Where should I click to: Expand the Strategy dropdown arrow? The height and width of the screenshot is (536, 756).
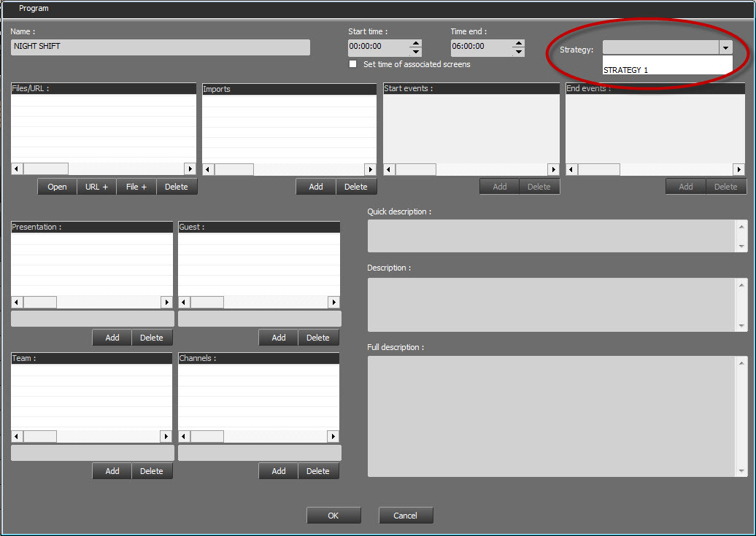pos(725,47)
